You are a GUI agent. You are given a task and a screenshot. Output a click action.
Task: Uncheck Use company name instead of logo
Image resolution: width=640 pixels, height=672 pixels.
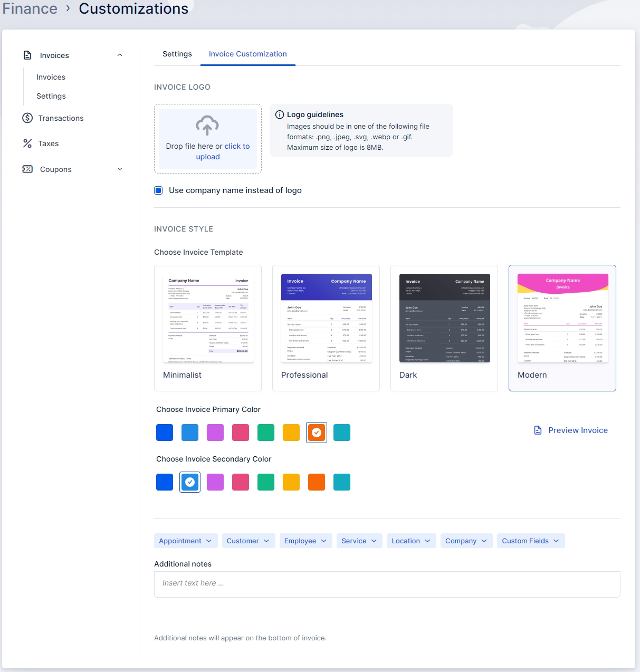coord(158,190)
